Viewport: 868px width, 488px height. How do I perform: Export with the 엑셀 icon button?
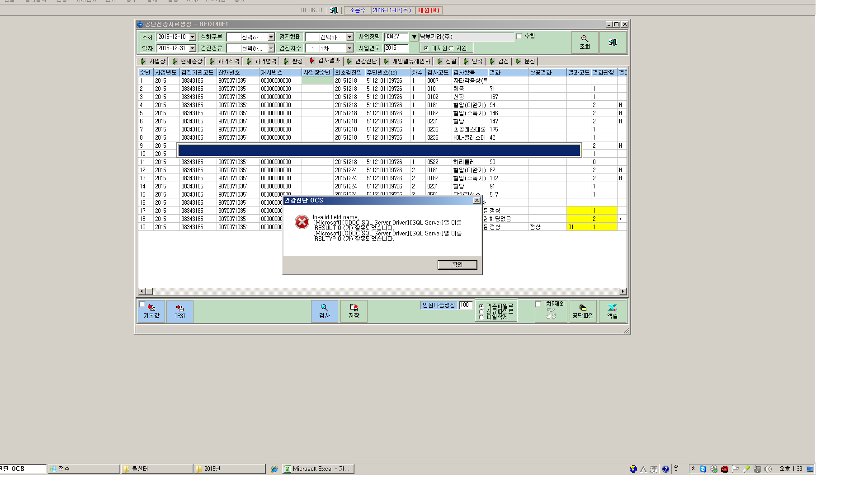(612, 311)
